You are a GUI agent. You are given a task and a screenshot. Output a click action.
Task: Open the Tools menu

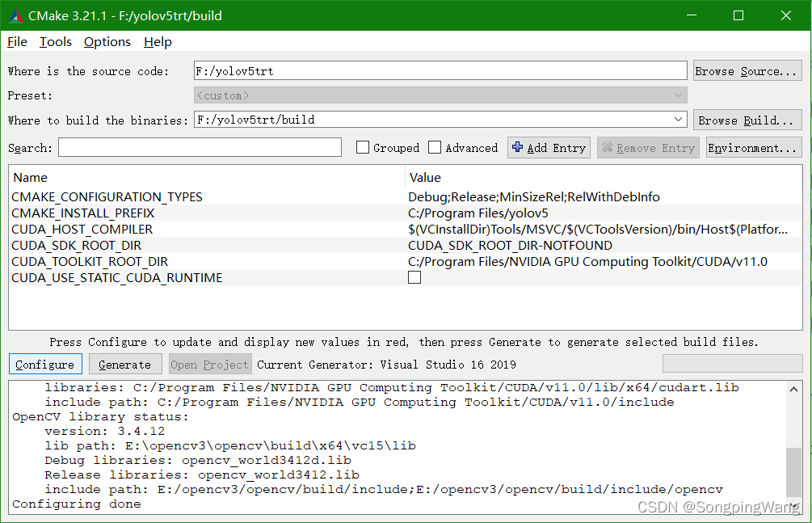56,41
